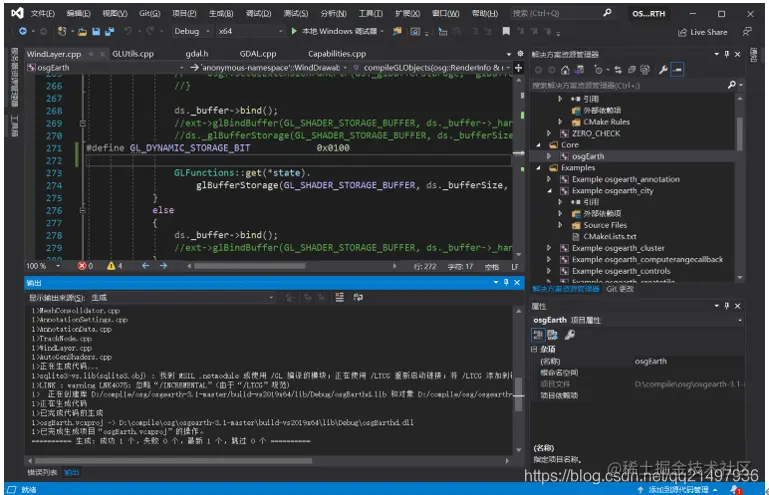
Task: Switch to the gdal.h editor tab
Action: coord(197,54)
